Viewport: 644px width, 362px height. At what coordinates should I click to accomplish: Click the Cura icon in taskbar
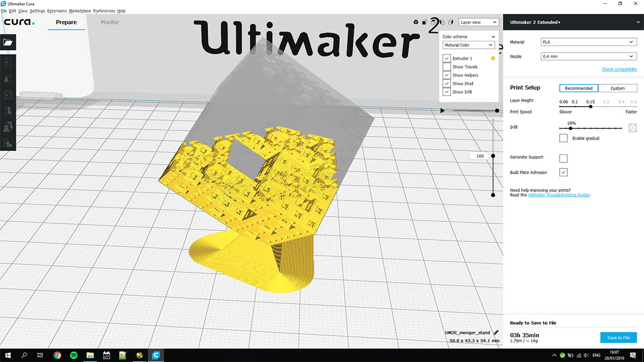[156, 355]
